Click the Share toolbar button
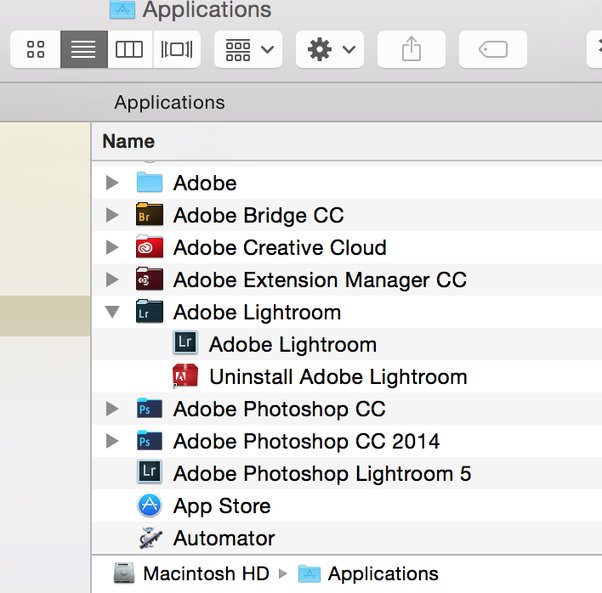The height and width of the screenshot is (593, 602). [411, 49]
